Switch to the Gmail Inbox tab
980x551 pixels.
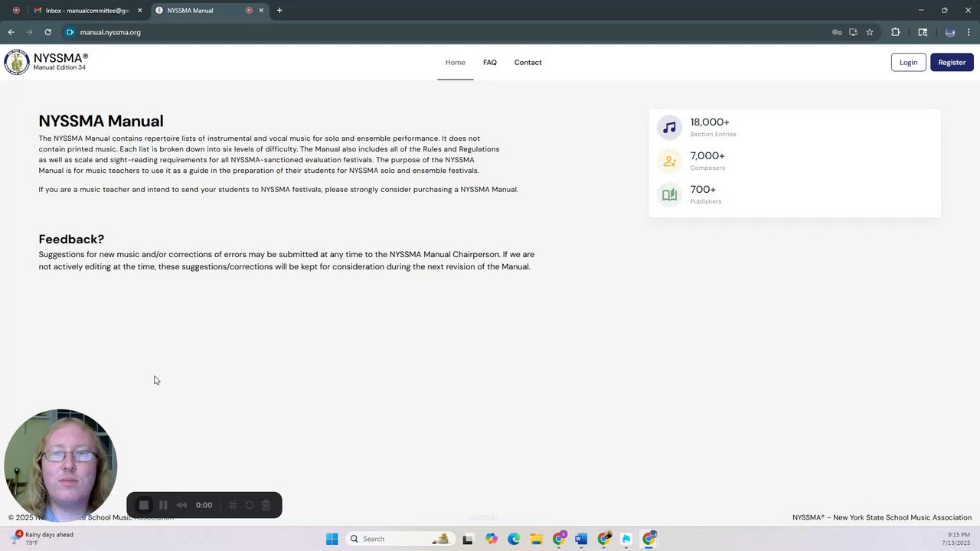tap(87, 11)
